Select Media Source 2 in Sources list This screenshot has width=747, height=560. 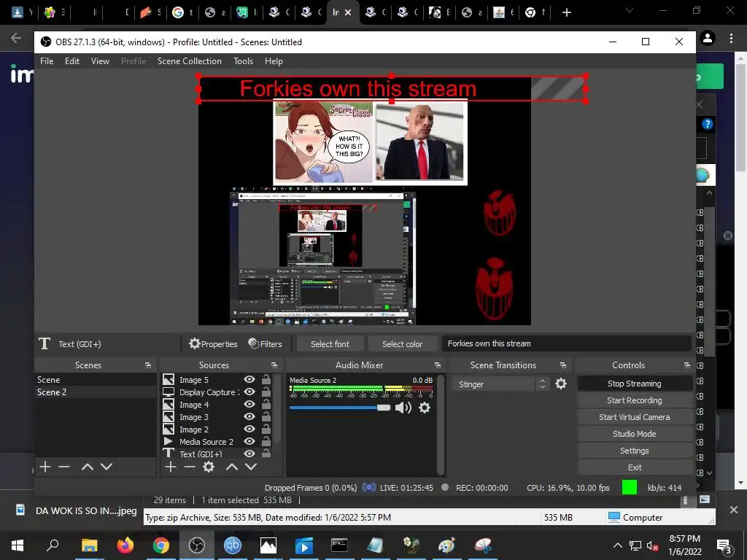[206, 441]
